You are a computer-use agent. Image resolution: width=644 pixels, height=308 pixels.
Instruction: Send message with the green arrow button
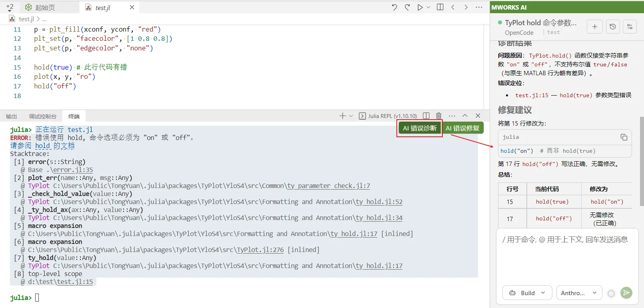626,293
